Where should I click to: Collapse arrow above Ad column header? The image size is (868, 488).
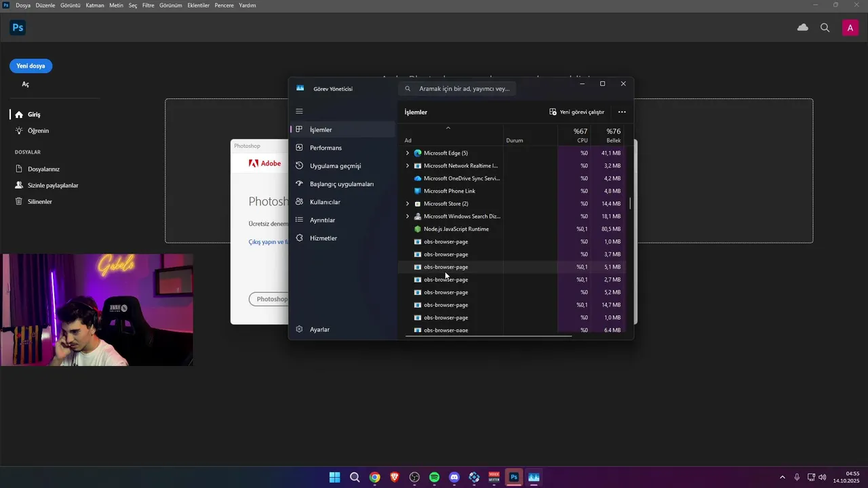448,128
